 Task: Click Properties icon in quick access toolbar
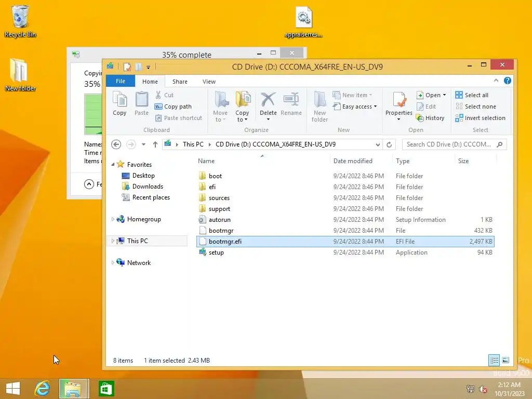(x=127, y=67)
